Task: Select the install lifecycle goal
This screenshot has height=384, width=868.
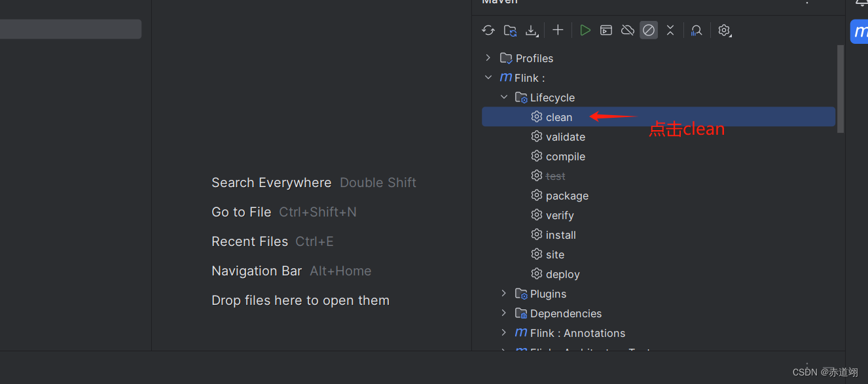Action: pos(659,235)
